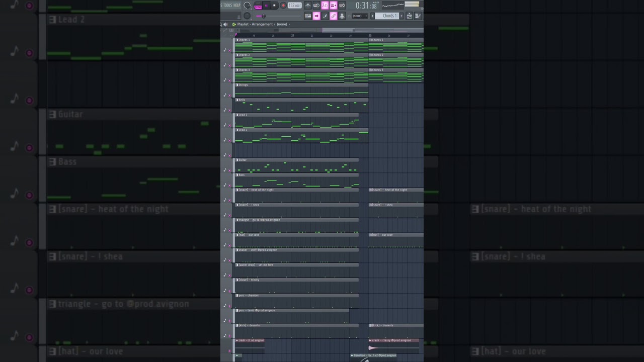
Task: Open the (none) snap dropdown in toolbar
Action: [x=360, y=16]
